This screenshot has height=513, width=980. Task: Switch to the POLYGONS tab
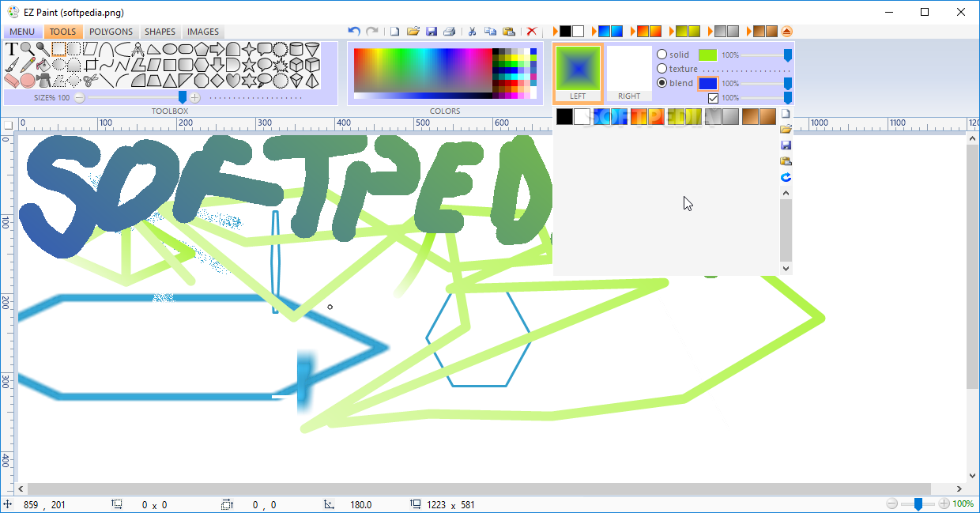point(111,32)
